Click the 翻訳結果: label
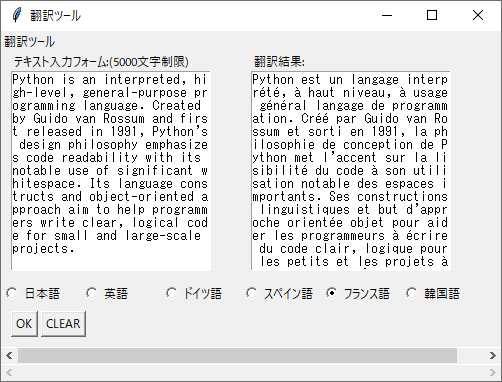The width and height of the screenshot is (502, 382). (279, 62)
